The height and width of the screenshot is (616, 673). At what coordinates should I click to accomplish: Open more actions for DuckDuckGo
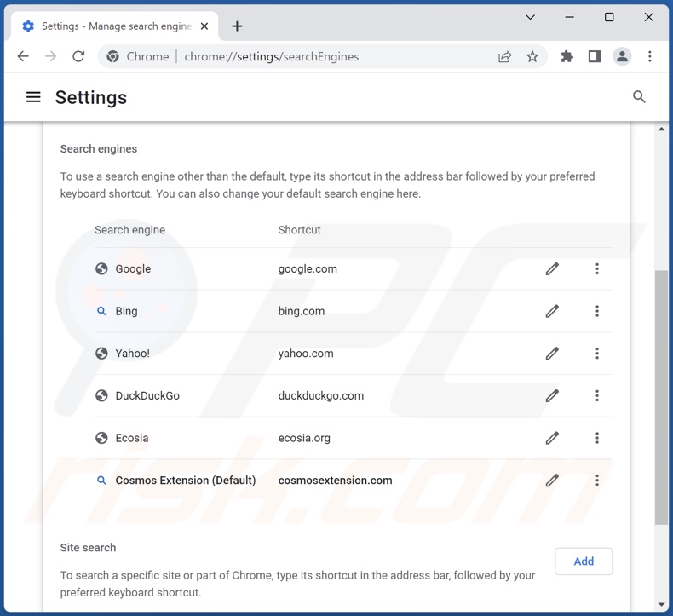(597, 395)
